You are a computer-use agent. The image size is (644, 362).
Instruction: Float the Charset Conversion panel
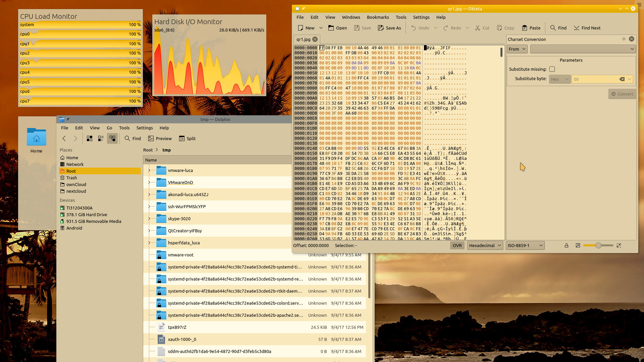point(624,39)
